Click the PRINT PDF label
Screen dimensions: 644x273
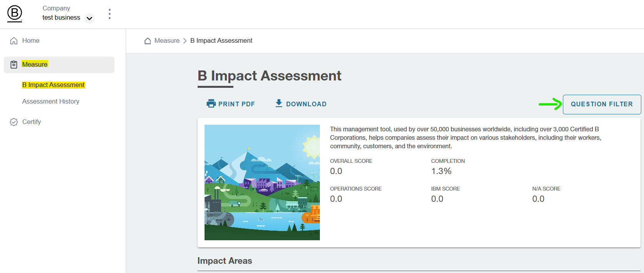[236, 104]
